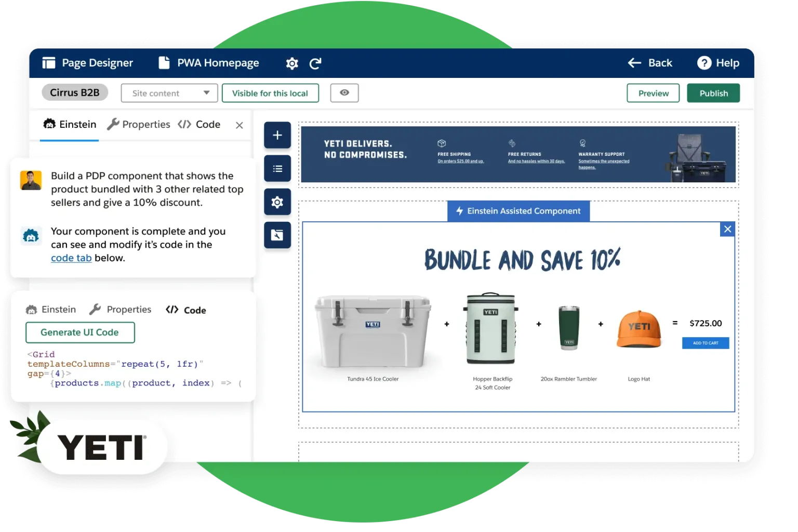Image resolution: width=798 pixels, height=532 pixels.
Task: Follow the code tab link
Action: pos(71,258)
